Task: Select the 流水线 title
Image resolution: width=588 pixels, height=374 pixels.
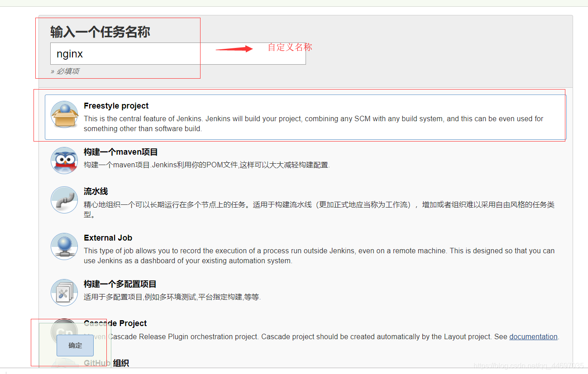Action: click(96, 192)
